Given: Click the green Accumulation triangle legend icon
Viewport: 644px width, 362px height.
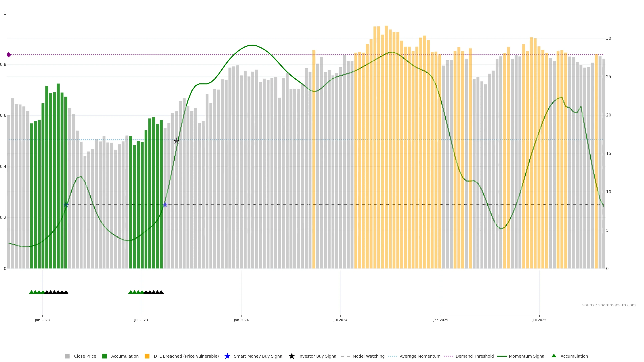Looking at the screenshot, I should coord(554,356).
